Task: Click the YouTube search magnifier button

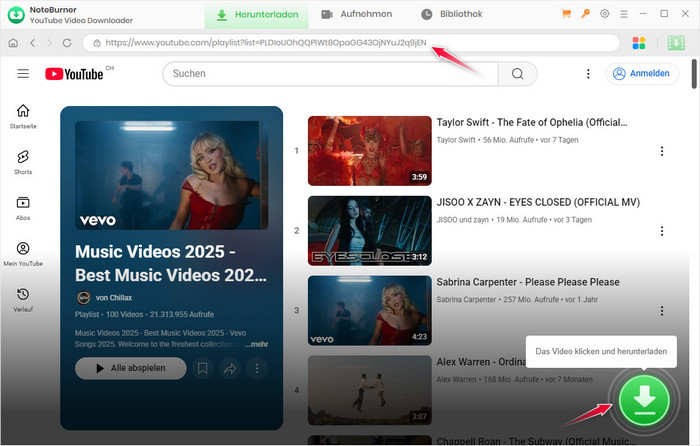Action: [517, 74]
